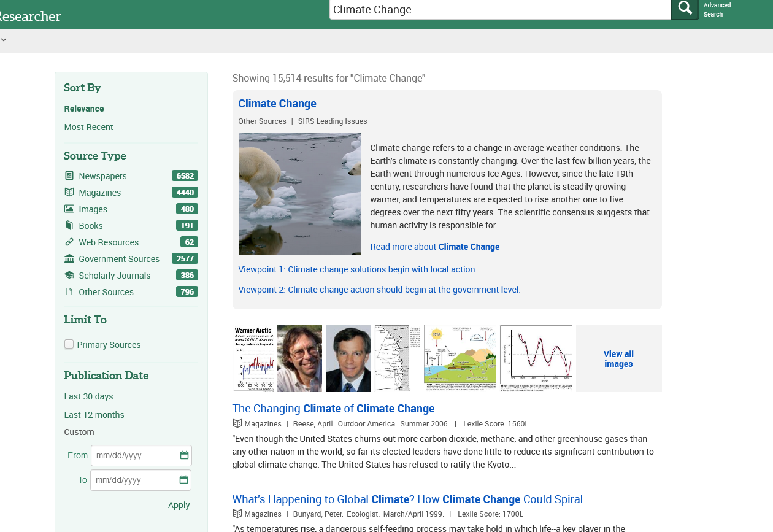Click the Newspapers source type icon
The height and width of the screenshot is (532, 773).
point(69,176)
